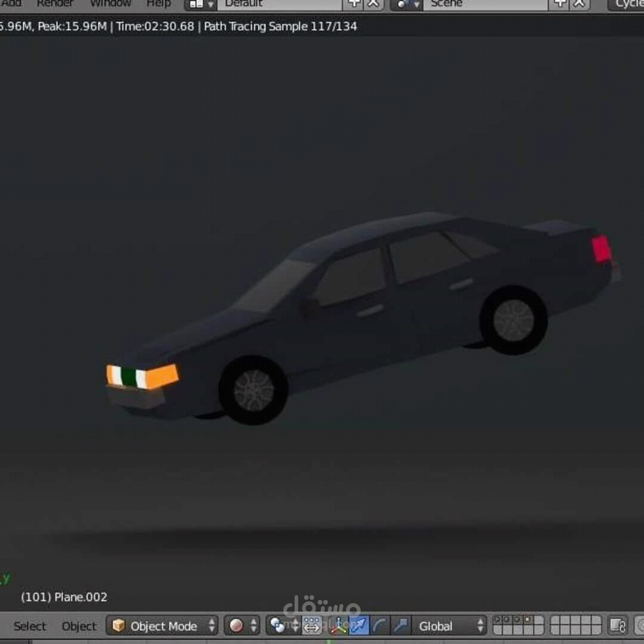Open the viewport shading sphere dropdown
Screen dimensions: 644x644
[242, 626]
